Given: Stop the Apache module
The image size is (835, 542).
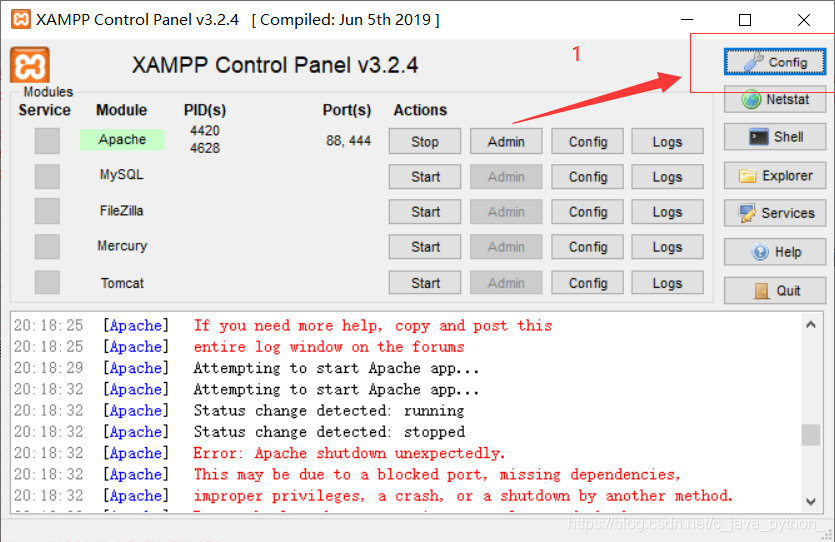Looking at the screenshot, I should (x=425, y=142).
